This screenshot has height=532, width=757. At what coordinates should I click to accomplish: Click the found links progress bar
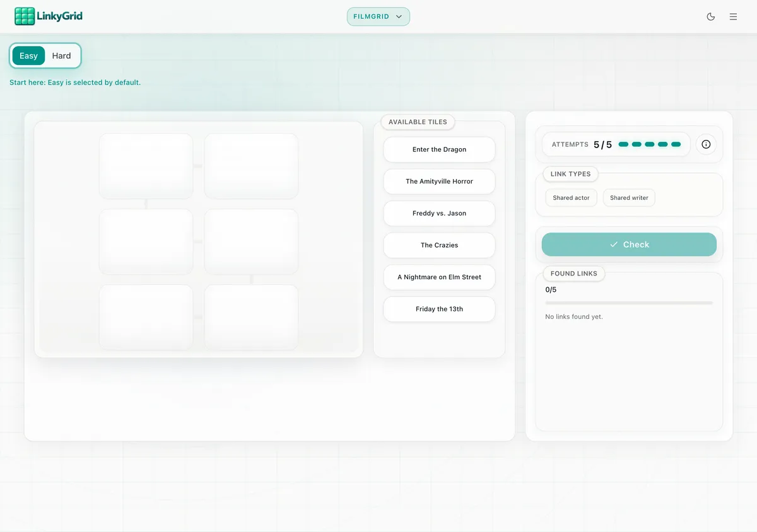tap(629, 303)
